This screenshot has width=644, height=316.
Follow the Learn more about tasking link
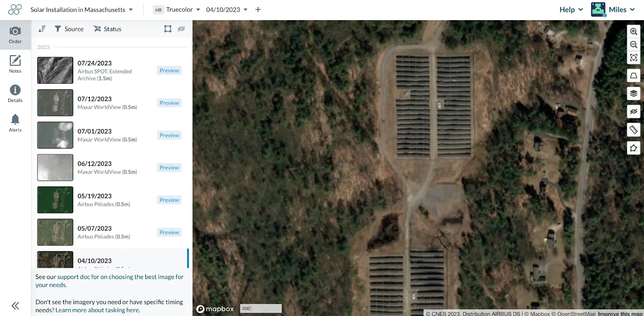pos(98,310)
